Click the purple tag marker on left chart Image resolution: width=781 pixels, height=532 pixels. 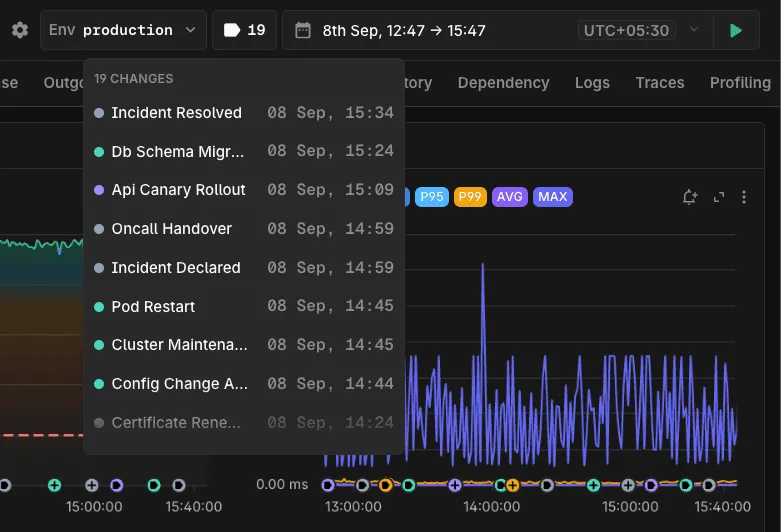(x=117, y=485)
